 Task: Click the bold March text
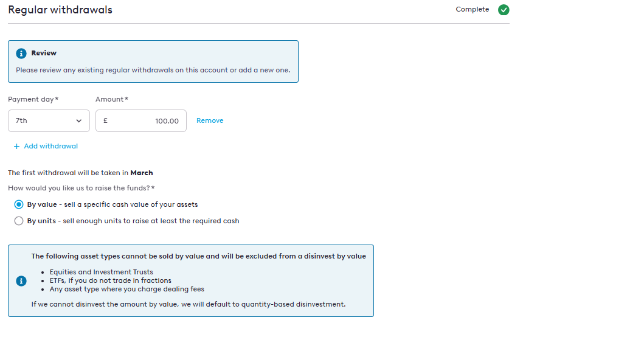click(x=142, y=173)
